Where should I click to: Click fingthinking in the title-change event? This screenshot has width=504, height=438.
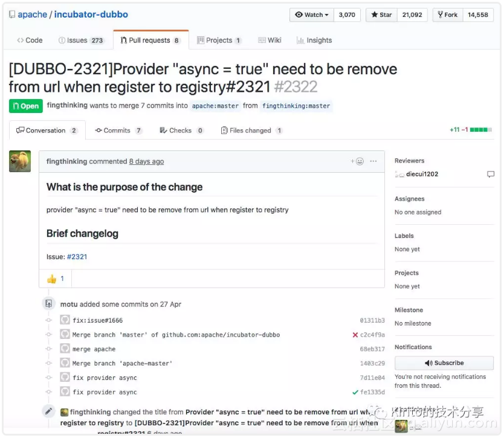(90, 412)
